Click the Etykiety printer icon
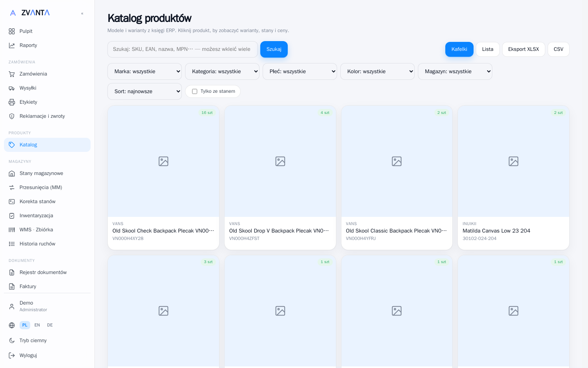588x368 pixels. click(x=12, y=102)
